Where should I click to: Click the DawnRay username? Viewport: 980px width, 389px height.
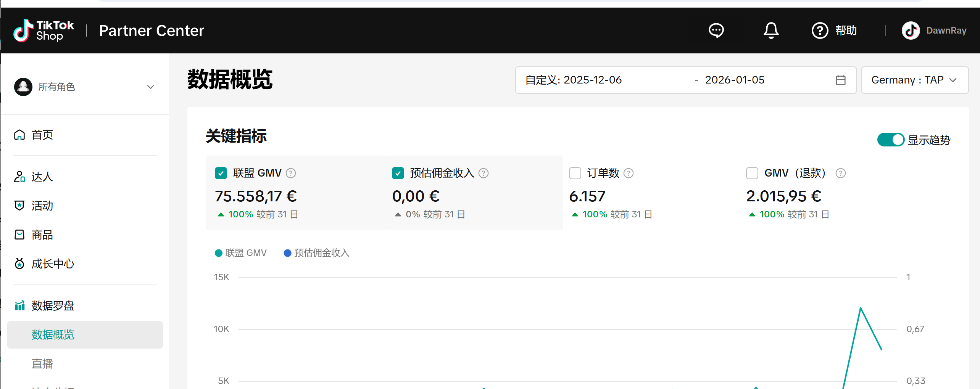tap(946, 31)
